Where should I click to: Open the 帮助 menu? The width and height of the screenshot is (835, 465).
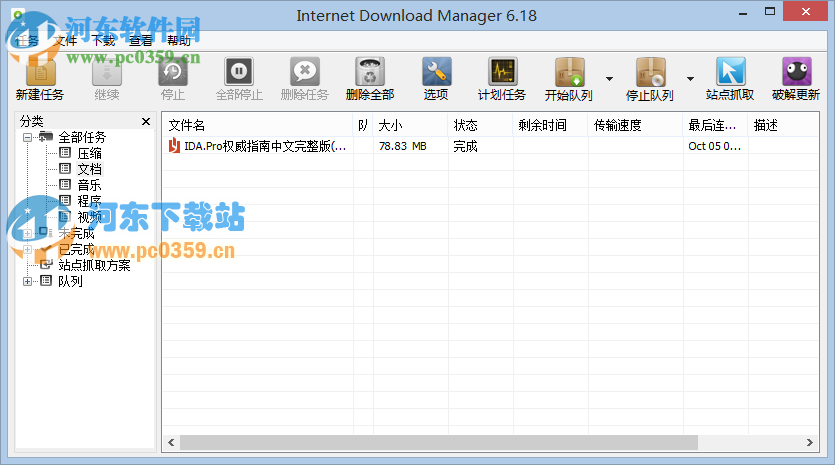(179, 40)
